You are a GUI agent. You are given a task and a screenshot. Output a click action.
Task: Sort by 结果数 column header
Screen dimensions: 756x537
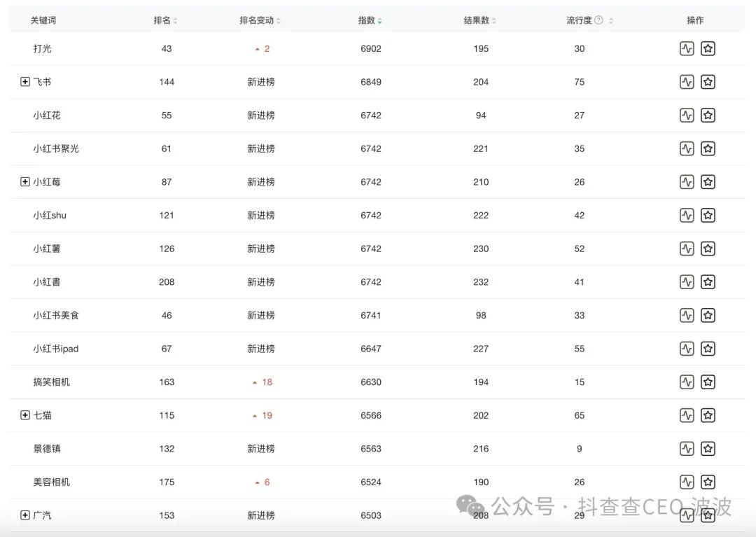pos(480,20)
